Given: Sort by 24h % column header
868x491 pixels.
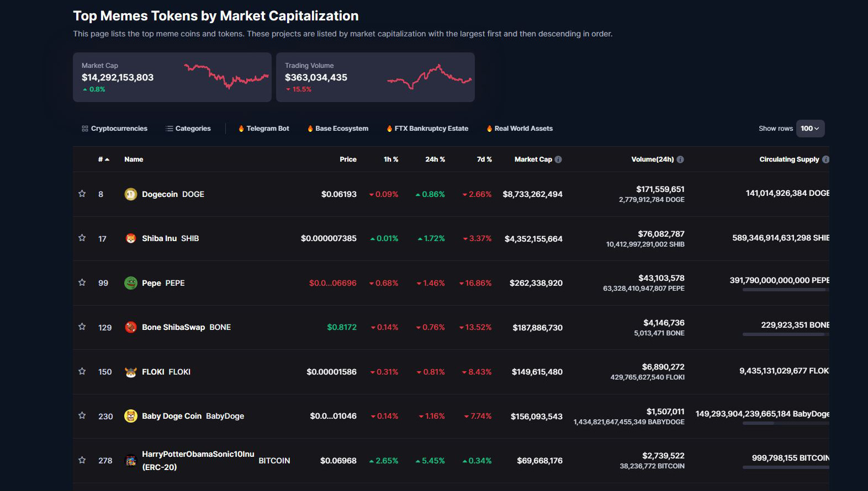Looking at the screenshot, I should [435, 159].
